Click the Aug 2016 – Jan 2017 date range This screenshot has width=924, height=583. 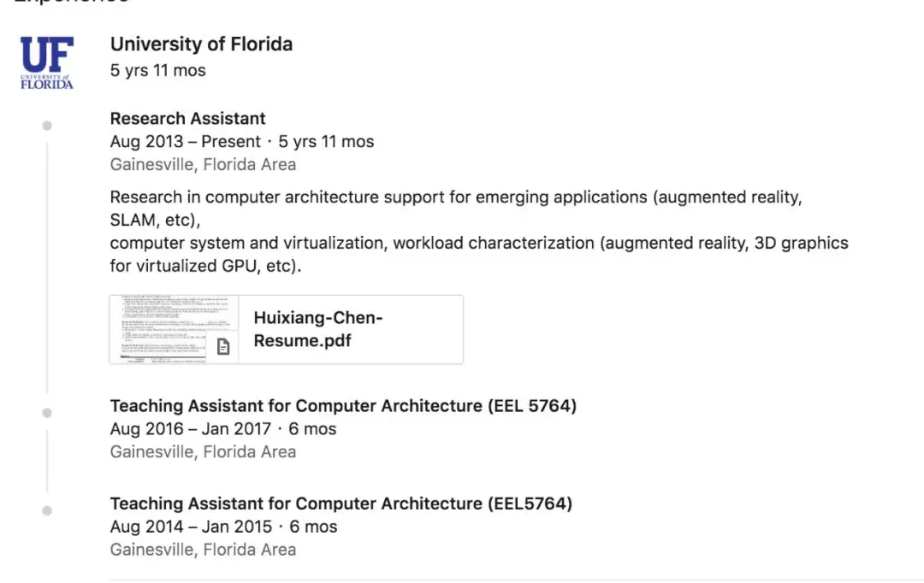tap(190, 429)
